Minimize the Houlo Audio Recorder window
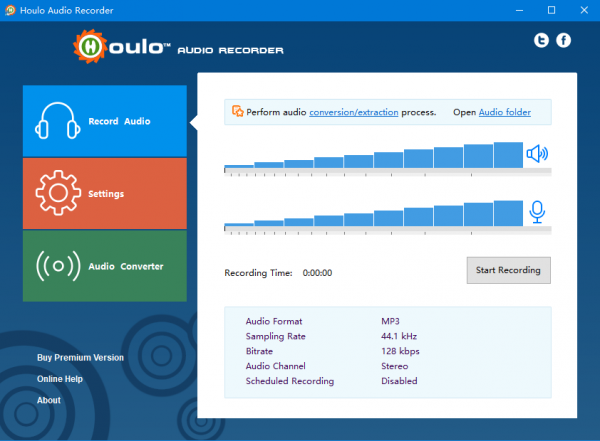 click(519, 10)
